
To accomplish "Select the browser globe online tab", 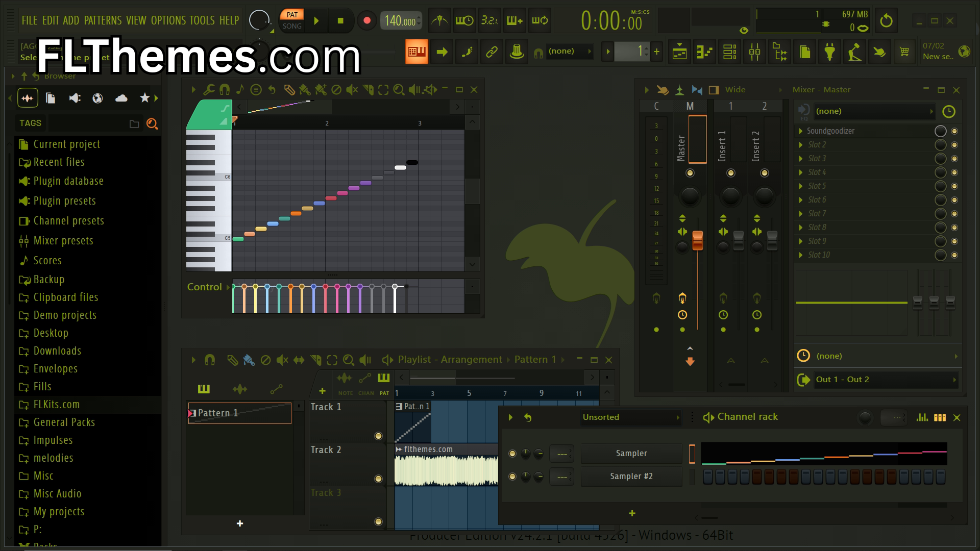I will pyautogui.click(x=97, y=98).
